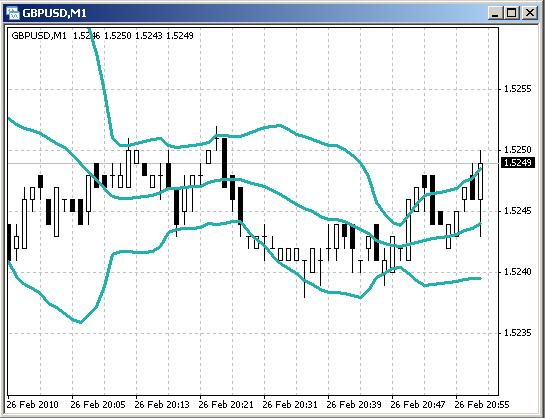
Task: Click the 1.5255 price scale label
Action: coord(518,89)
